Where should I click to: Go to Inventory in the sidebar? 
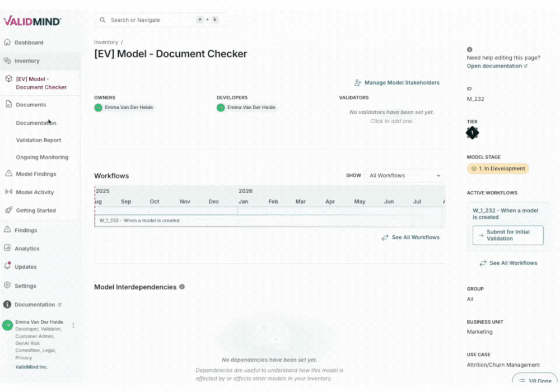(27, 60)
